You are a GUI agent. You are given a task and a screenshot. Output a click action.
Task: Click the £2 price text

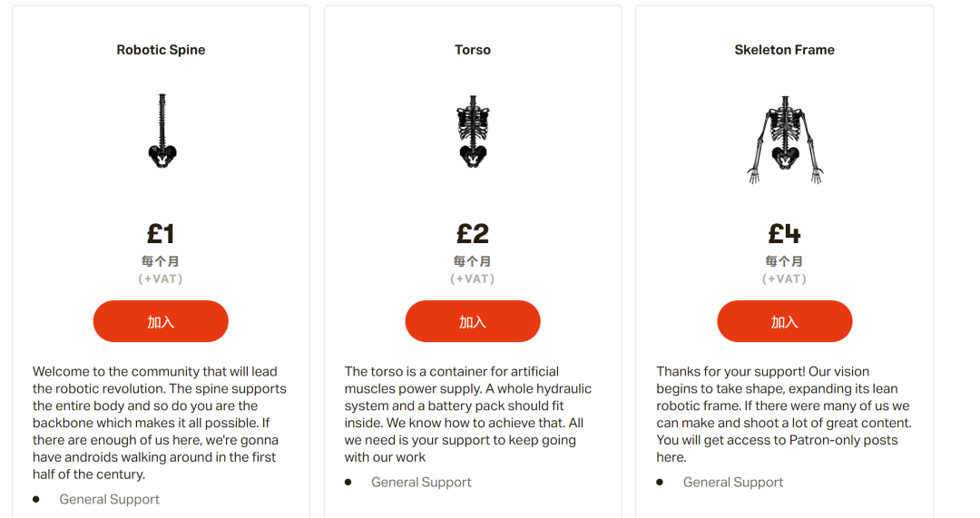click(473, 234)
